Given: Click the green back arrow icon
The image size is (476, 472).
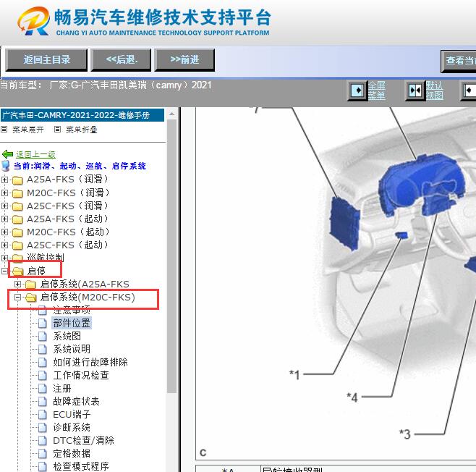Looking at the screenshot, I should (x=7, y=154).
